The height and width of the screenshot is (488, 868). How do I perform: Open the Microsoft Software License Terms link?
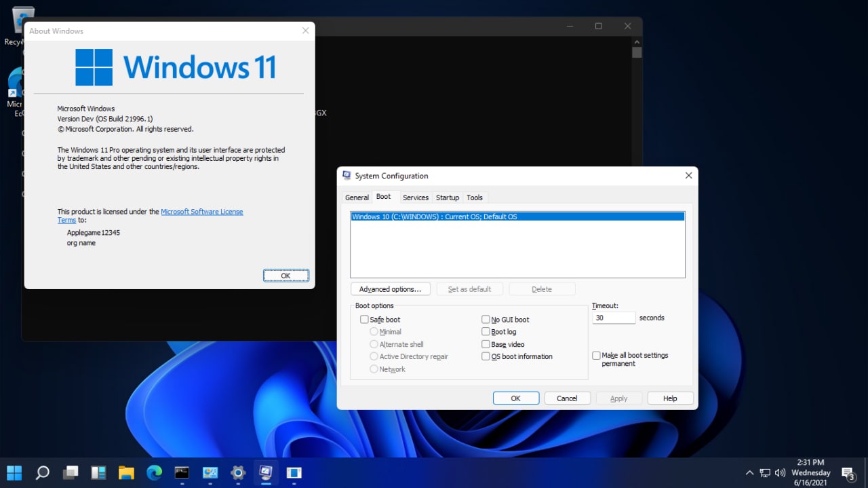pyautogui.click(x=201, y=212)
